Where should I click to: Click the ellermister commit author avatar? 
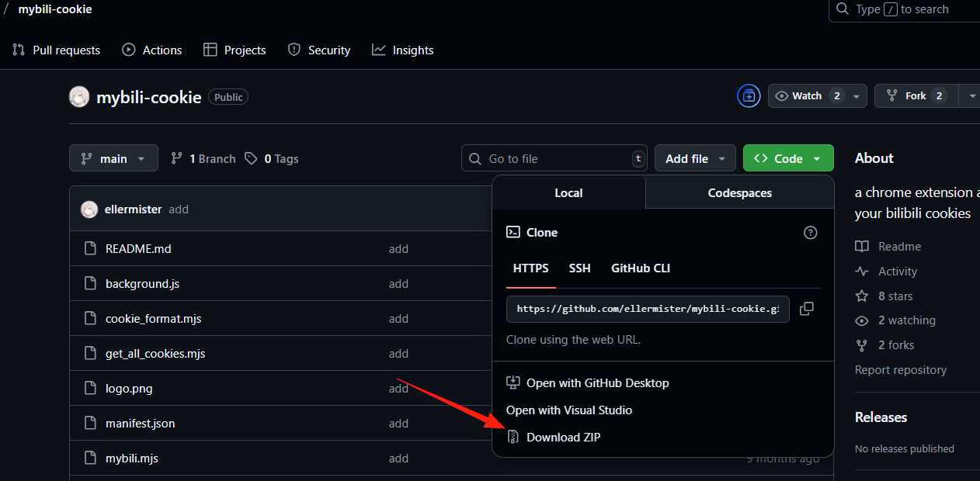(x=90, y=209)
